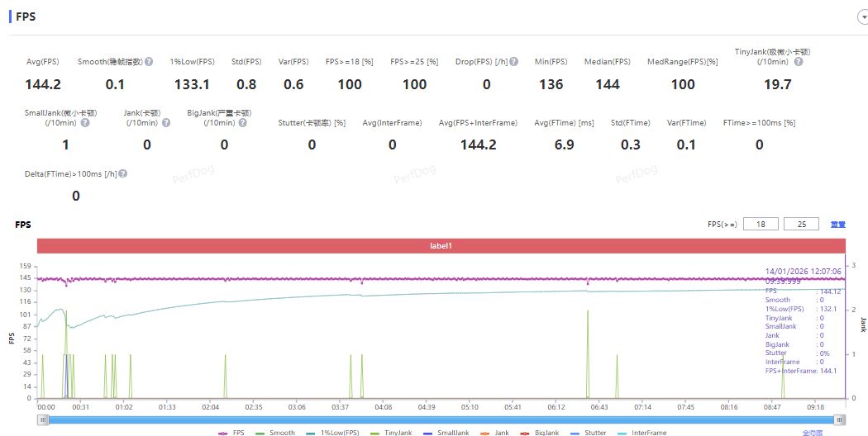
Task: Click FPS threshold field showing 18
Action: click(761, 224)
